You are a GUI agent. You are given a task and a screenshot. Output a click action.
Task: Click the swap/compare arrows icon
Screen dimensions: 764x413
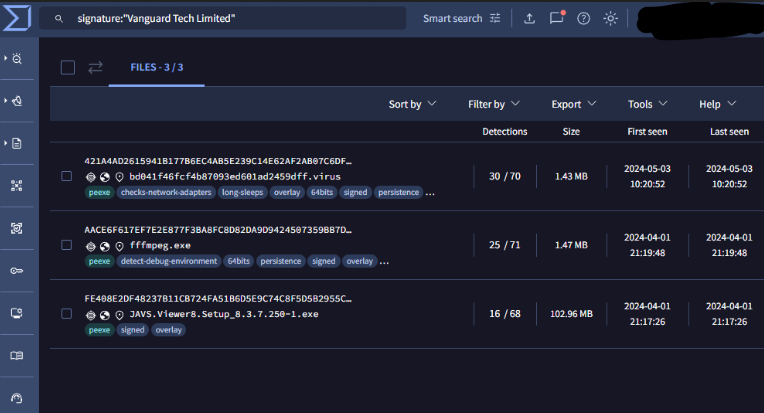coord(96,67)
